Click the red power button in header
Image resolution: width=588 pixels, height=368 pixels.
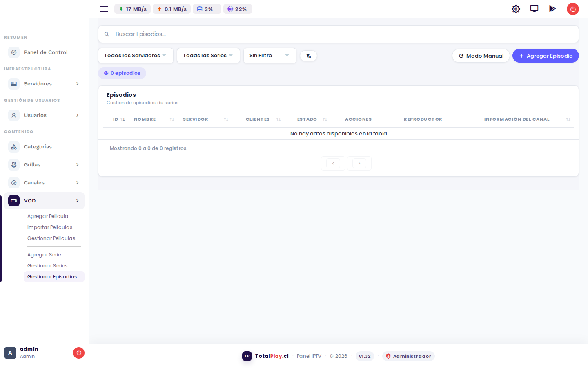tap(573, 9)
